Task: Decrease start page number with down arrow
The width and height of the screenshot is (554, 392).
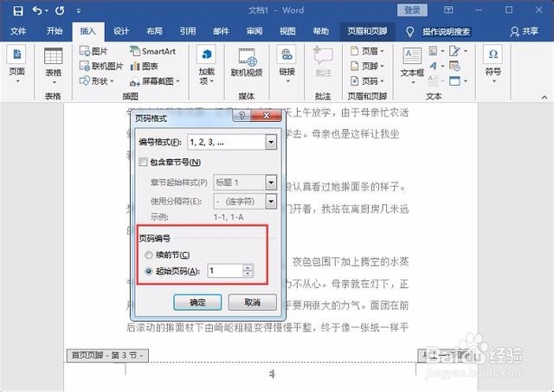Action: pyautogui.click(x=248, y=274)
